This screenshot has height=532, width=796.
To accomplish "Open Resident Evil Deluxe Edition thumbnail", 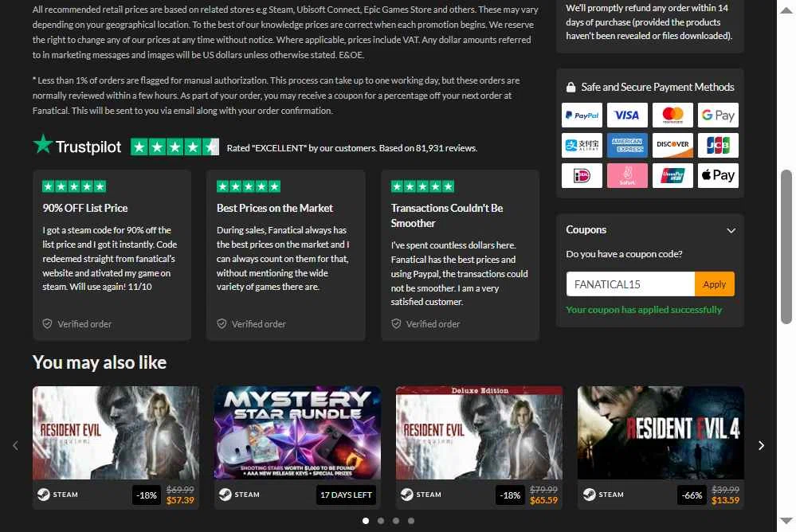I will tap(479, 433).
